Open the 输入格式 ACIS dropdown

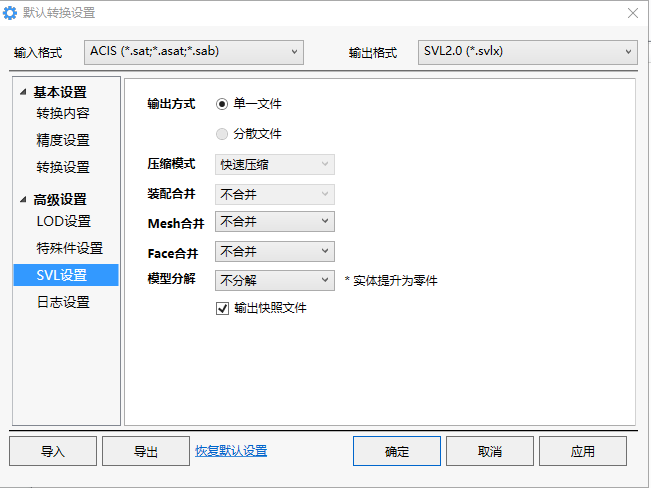pyautogui.click(x=193, y=51)
